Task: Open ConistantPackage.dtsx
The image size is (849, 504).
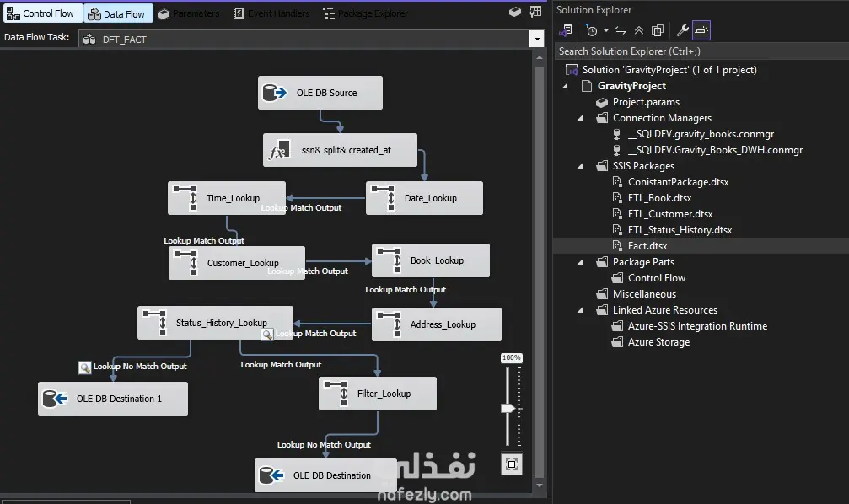Action: [678, 182]
